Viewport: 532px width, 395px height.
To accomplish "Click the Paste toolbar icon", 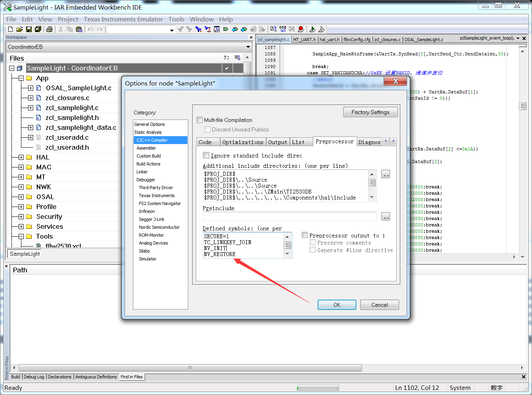I will (x=79, y=29).
